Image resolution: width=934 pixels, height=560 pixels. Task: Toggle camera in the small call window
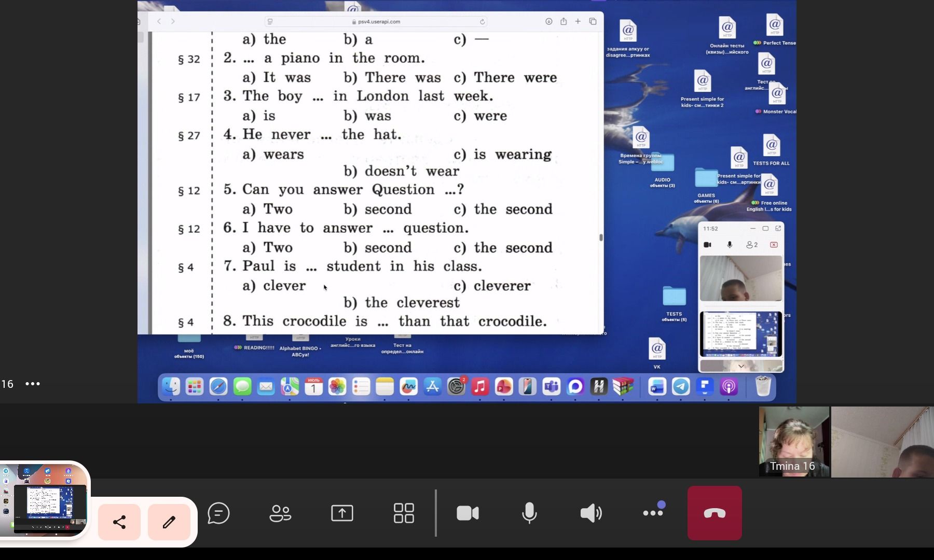point(707,245)
